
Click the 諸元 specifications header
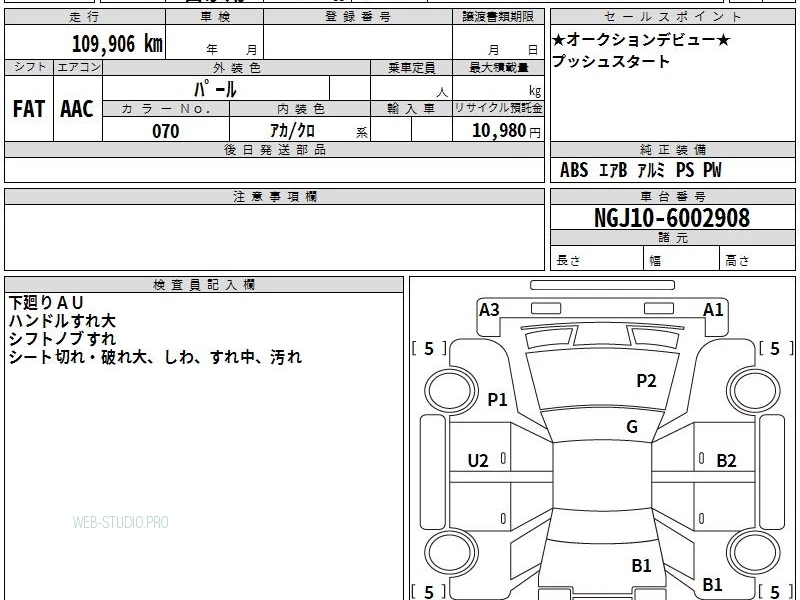coord(672,238)
